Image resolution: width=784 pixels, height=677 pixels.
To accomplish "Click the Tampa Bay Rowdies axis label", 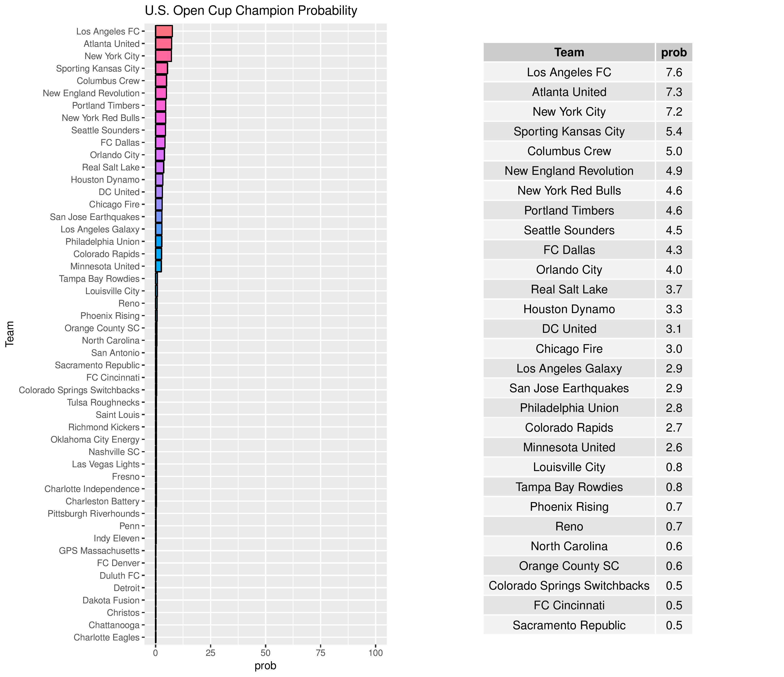I will coord(99,279).
